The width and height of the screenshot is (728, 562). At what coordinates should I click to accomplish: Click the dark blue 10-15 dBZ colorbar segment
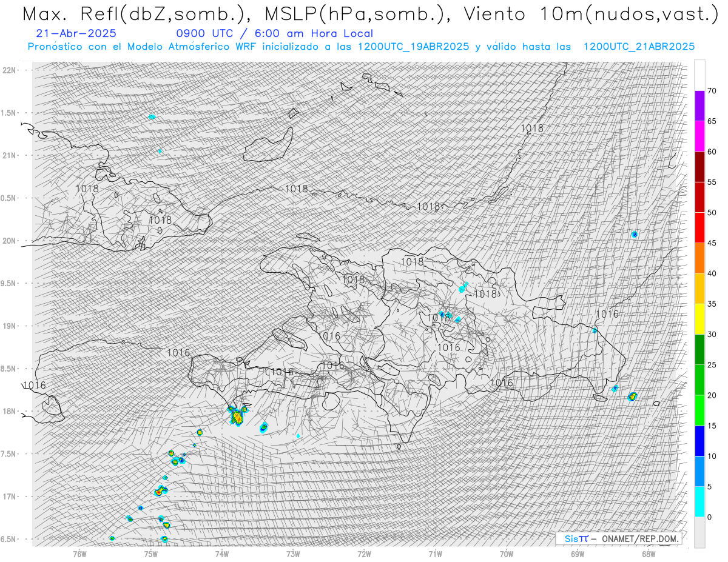[699, 441]
